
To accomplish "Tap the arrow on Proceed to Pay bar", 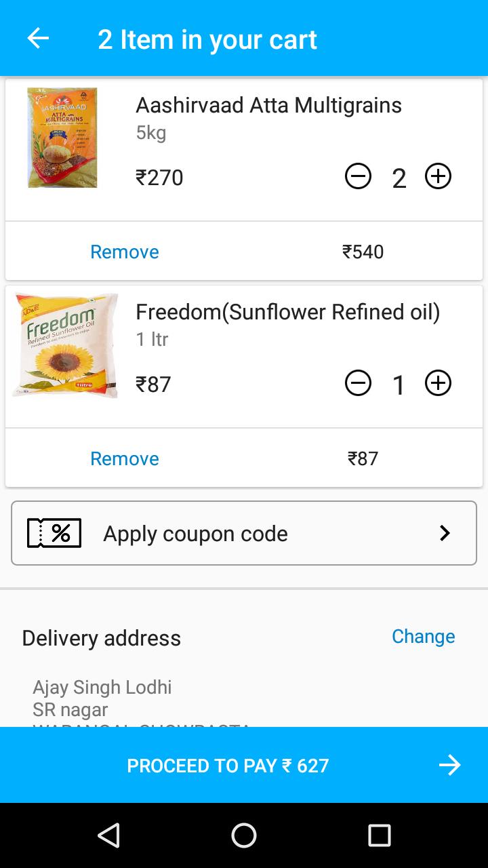I will click(x=449, y=766).
